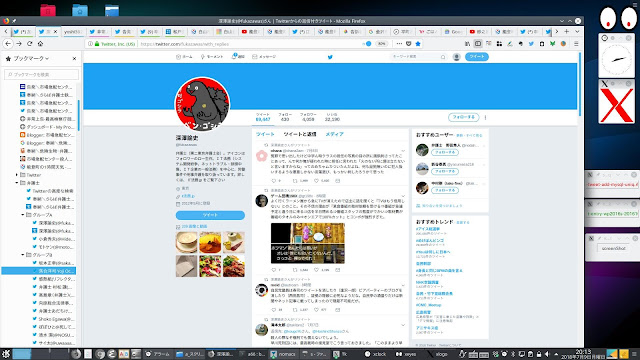Click the Twitter bird logo in page header
Image resolution: width=640 pixels, height=360 pixels.
click(330, 57)
